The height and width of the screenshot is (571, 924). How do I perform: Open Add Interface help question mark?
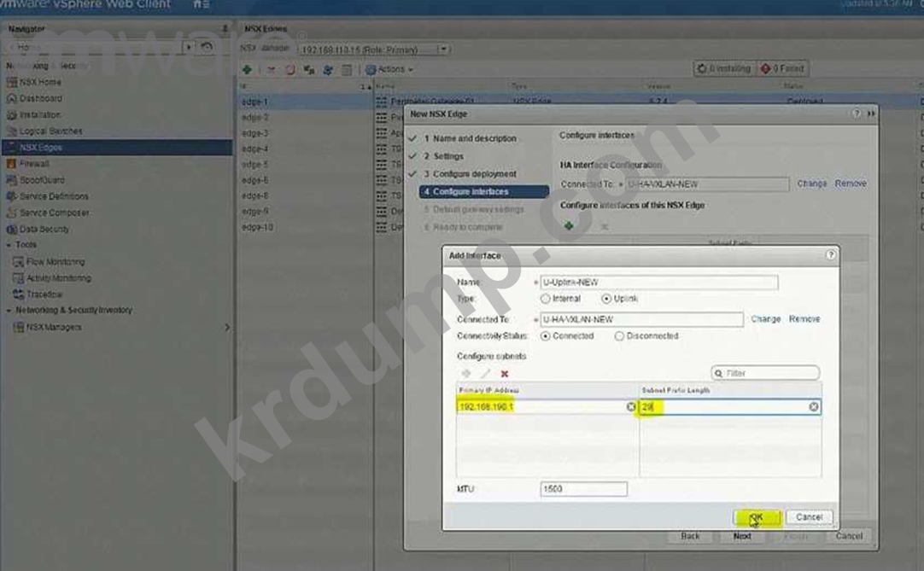coord(830,254)
